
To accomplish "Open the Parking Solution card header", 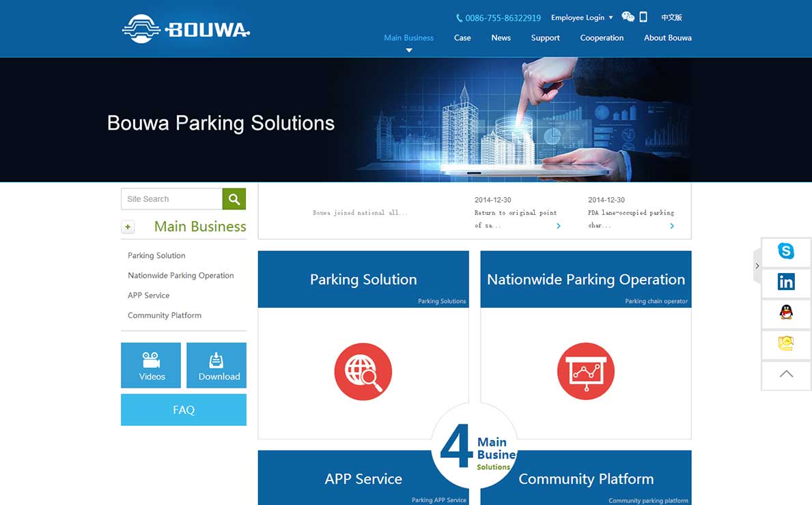I will pyautogui.click(x=363, y=279).
